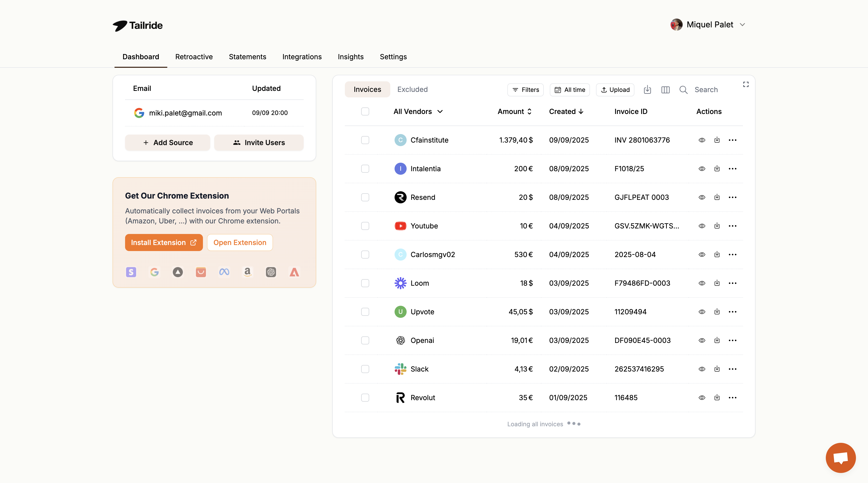
Task: Open the Filters panel
Action: point(525,90)
